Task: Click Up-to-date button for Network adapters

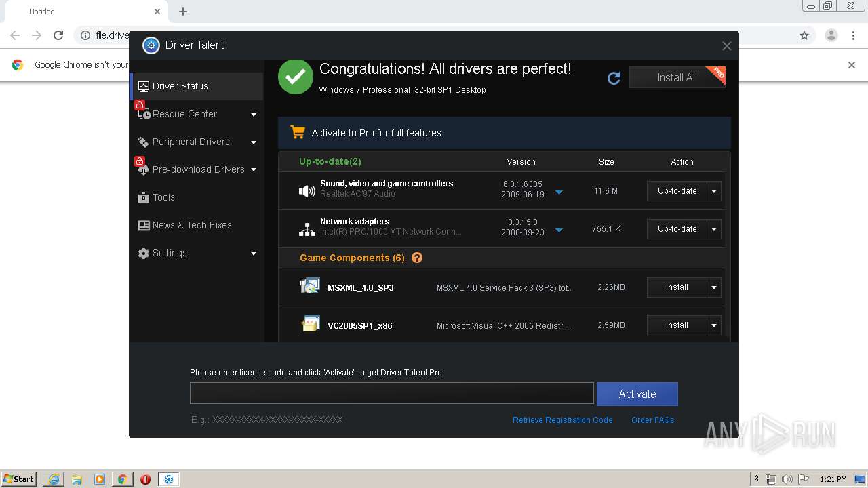Action: [x=677, y=229]
